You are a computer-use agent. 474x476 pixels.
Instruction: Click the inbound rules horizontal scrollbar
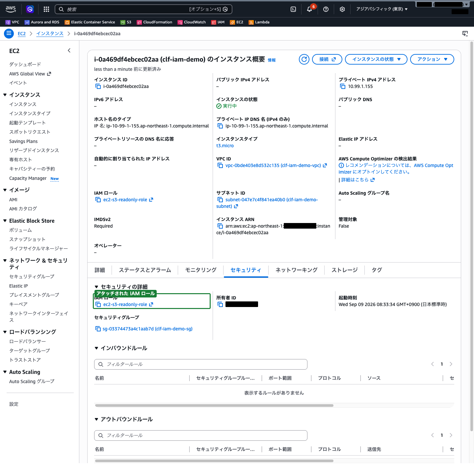(x=214, y=406)
